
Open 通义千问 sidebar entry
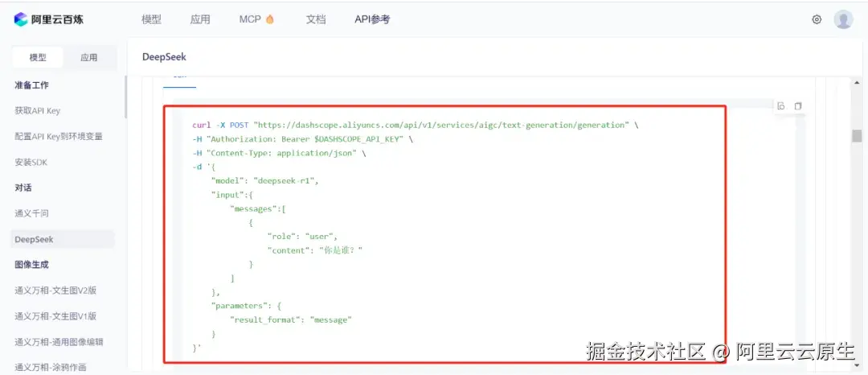(31, 213)
